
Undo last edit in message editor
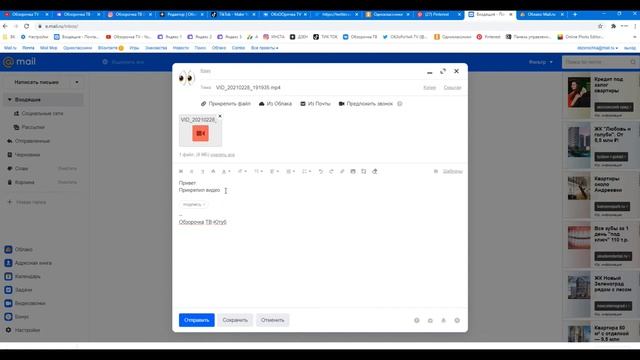[x=321, y=171]
